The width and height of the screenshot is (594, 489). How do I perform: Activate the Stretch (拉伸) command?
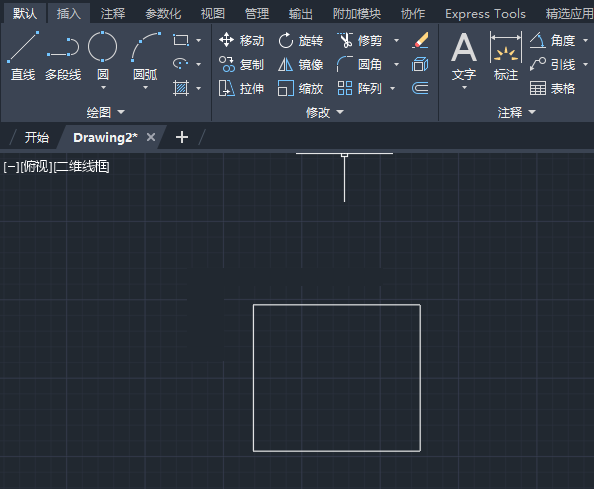(241, 89)
